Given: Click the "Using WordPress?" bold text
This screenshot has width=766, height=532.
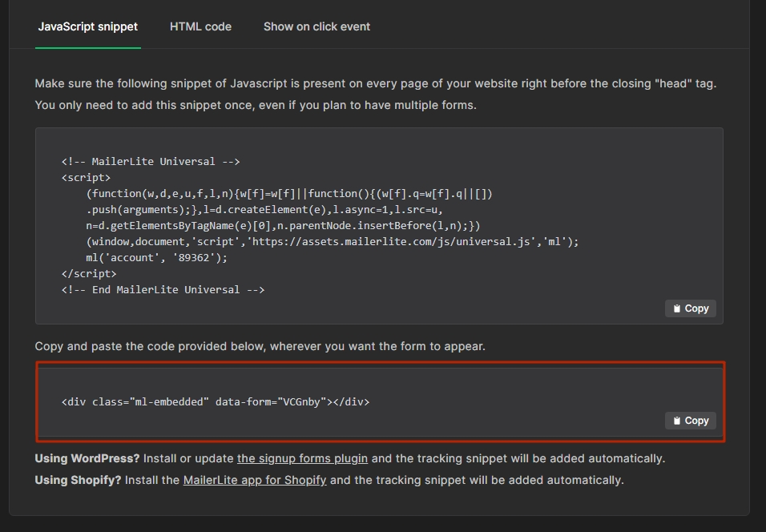Looking at the screenshot, I should coord(87,459).
